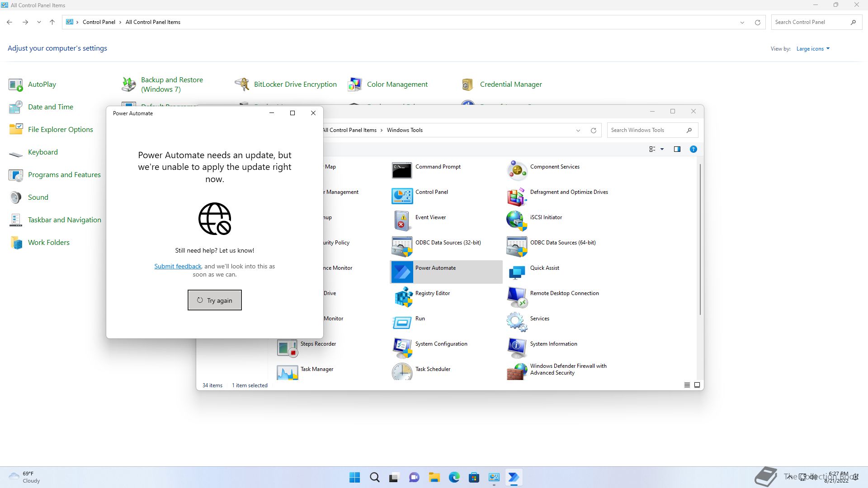This screenshot has height=488, width=868.
Task: Go back in Control Panel window
Action: (9, 22)
